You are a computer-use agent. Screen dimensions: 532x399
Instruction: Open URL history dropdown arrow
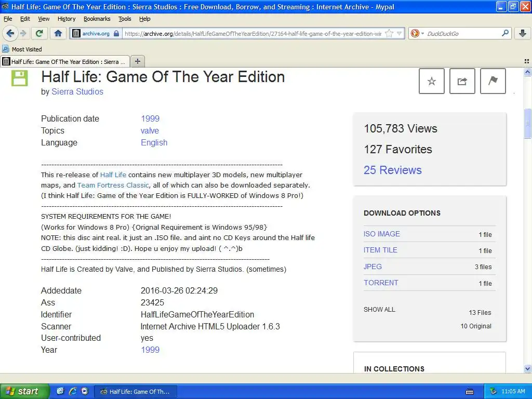click(400, 33)
